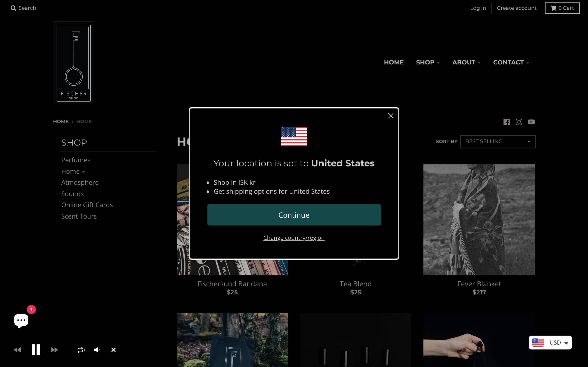
Task: Open the Fever Blanket product image
Action: (x=479, y=219)
